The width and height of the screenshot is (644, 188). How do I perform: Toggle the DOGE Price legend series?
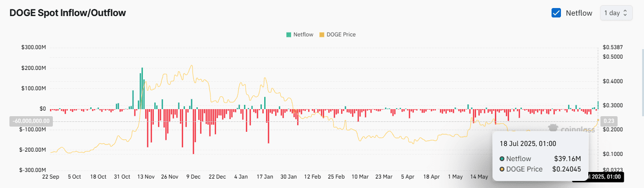coord(338,34)
